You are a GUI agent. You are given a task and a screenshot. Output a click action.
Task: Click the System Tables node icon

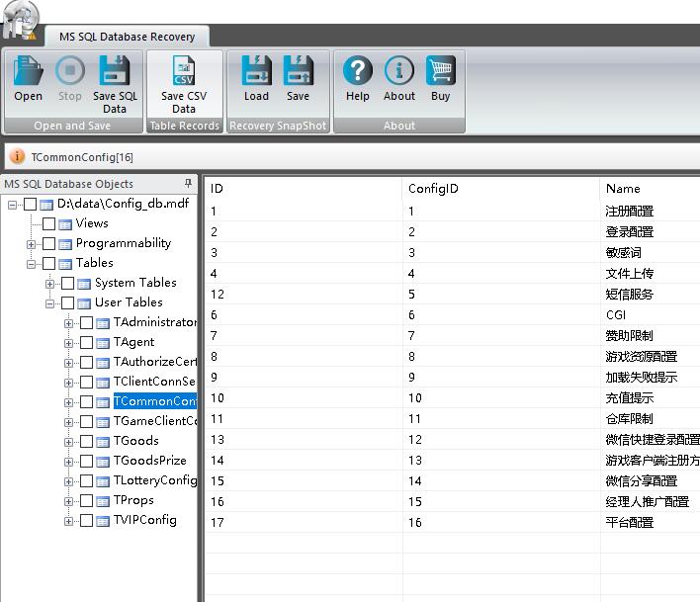(84, 284)
